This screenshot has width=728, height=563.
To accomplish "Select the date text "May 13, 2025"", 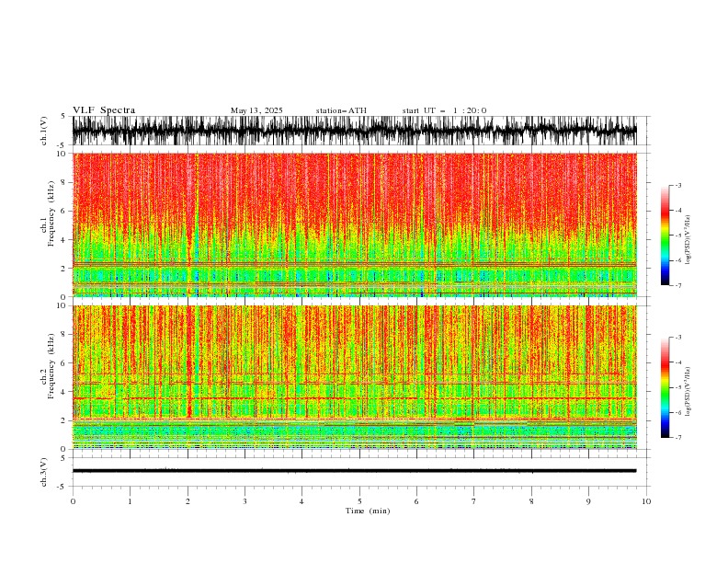I will click(256, 110).
